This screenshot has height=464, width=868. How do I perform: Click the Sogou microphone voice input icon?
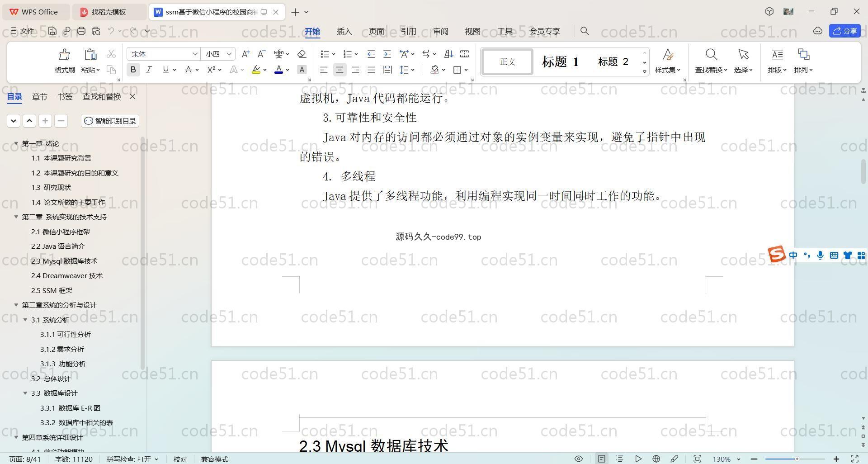(x=820, y=256)
